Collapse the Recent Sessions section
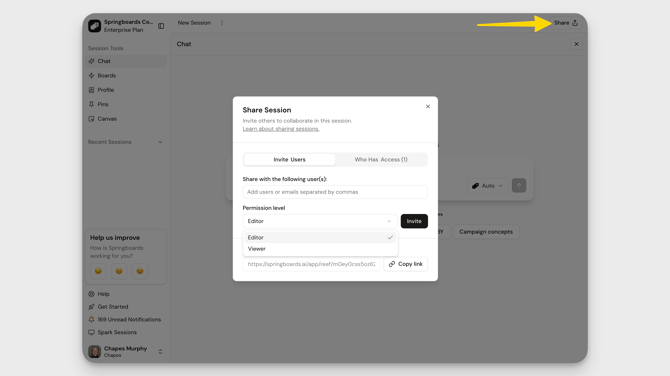The image size is (670, 376). (160, 142)
